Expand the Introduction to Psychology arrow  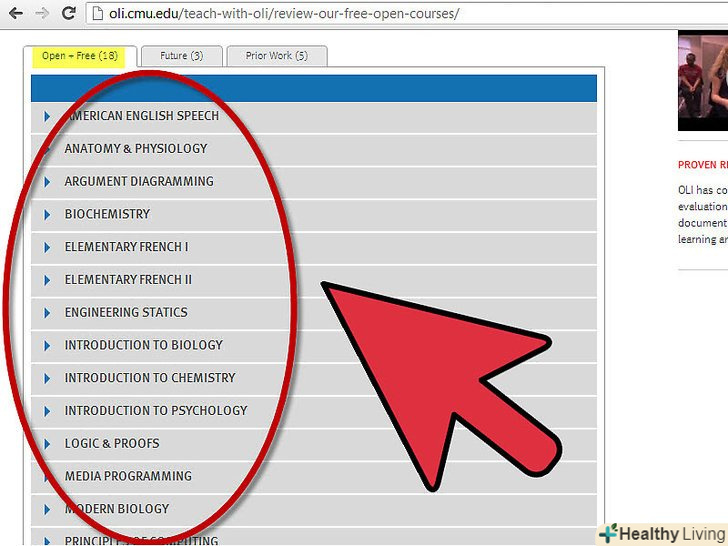click(x=47, y=411)
